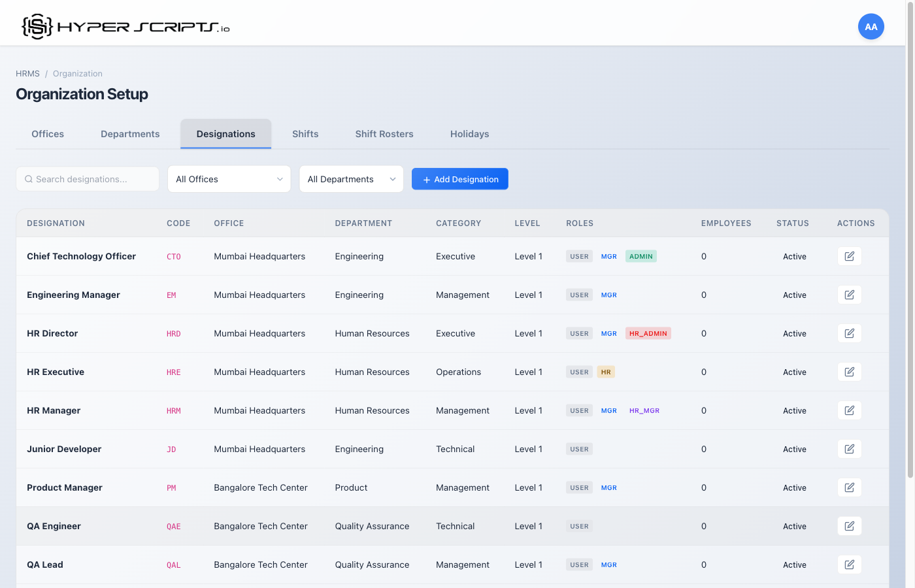Open edit for Product Manager row

click(x=849, y=487)
